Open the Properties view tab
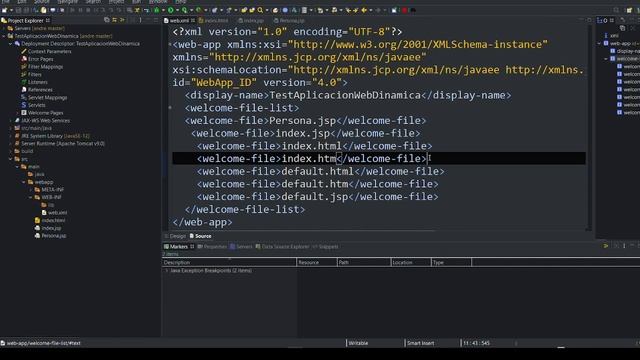 click(x=212, y=247)
